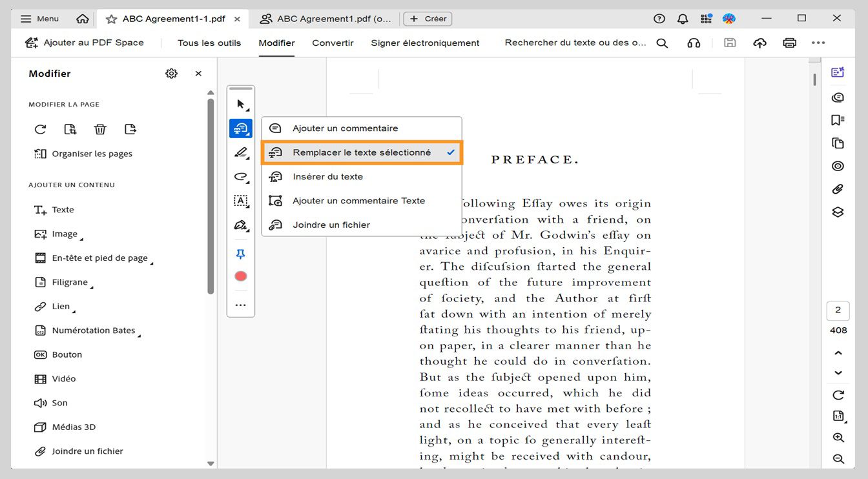
Task: Open the comments panel icon
Action: pos(837,97)
